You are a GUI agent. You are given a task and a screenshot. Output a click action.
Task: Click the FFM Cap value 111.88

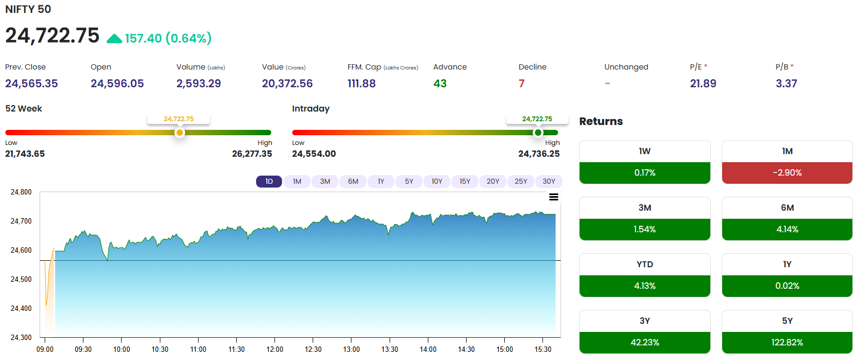pos(362,84)
